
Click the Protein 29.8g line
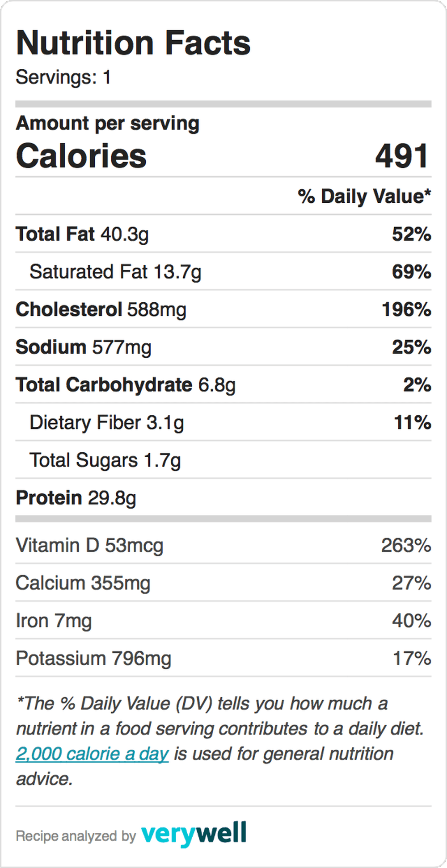223,498
